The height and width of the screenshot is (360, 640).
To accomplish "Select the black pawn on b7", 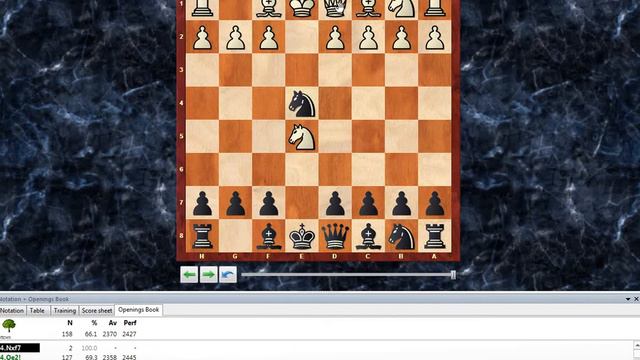I will tap(402, 203).
